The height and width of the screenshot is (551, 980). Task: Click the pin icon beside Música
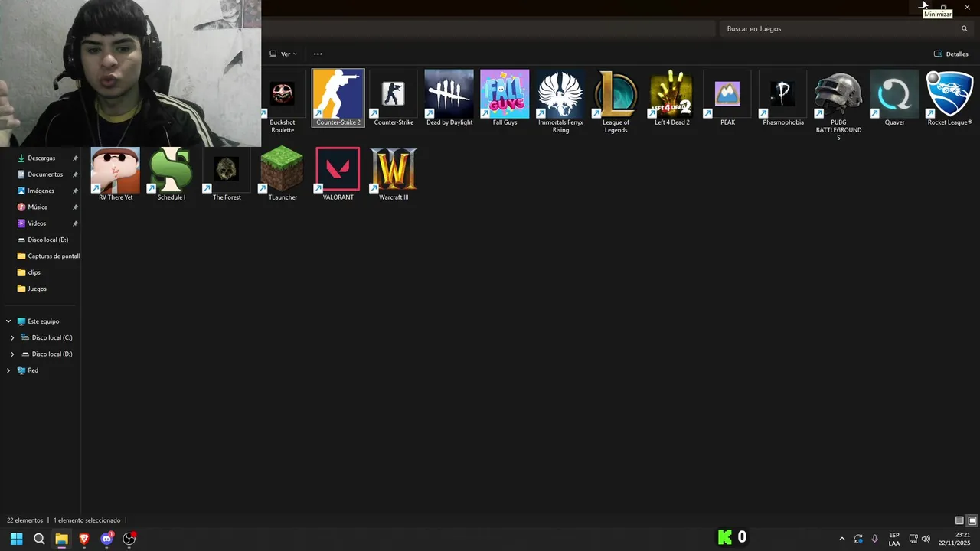coord(75,207)
